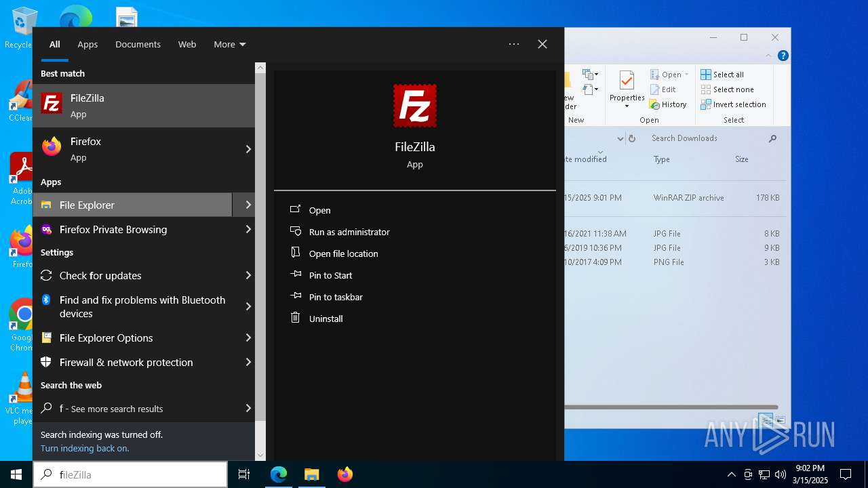The height and width of the screenshot is (488, 868).
Task: Switch to the Apps search tab
Action: [87, 44]
